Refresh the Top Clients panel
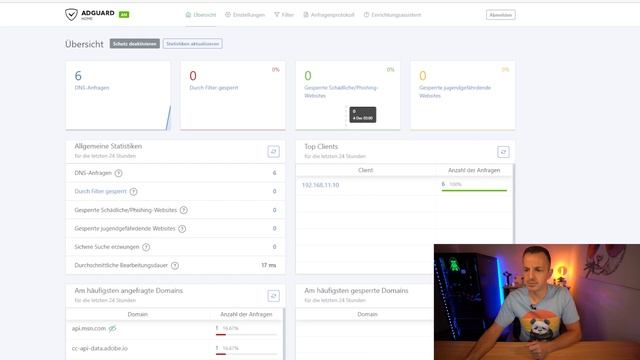 click(x=503, y=152)
